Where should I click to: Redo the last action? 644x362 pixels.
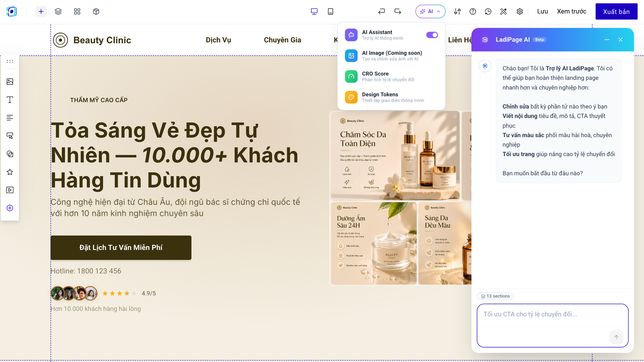point(398,11)
